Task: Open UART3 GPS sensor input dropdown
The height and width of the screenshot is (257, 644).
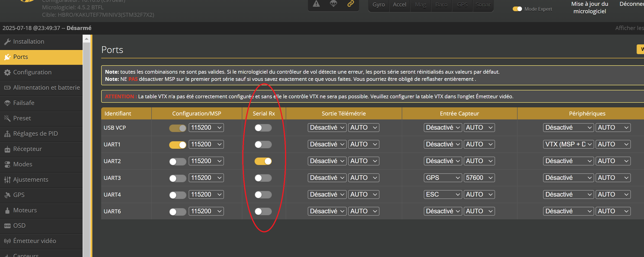Action: pos(443,178)
